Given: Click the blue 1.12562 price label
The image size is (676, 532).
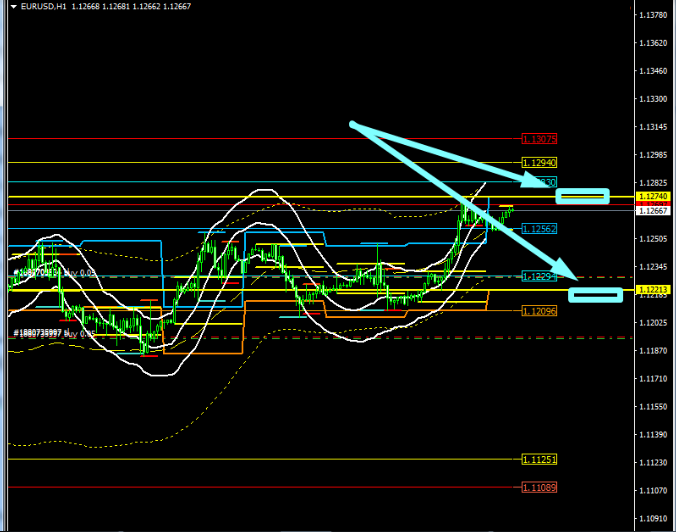Looking at the screenshot, I should pyautogui.click(x=539, y=229).
